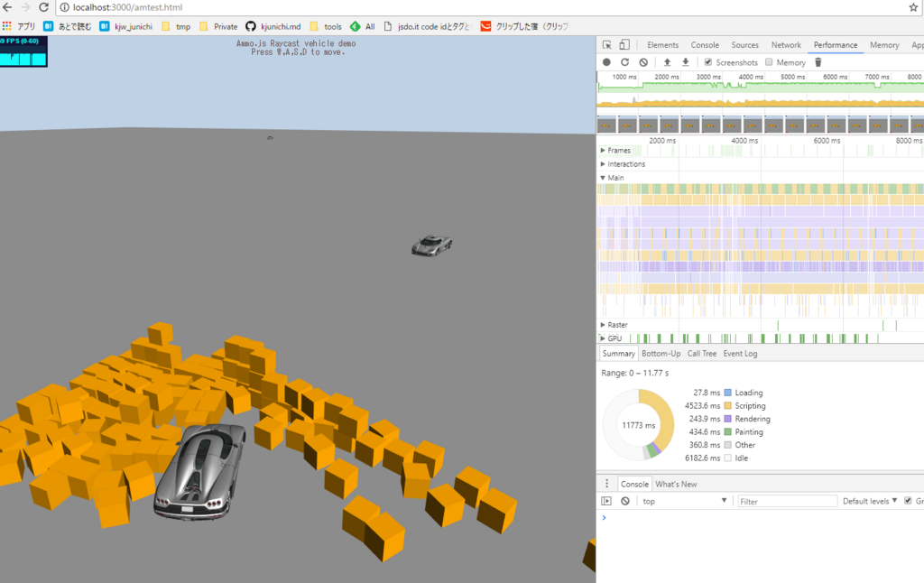Open the tmp bookmarks folder
Image resolution: width=924 pixels, height=583 pixels.
point(176,26)
